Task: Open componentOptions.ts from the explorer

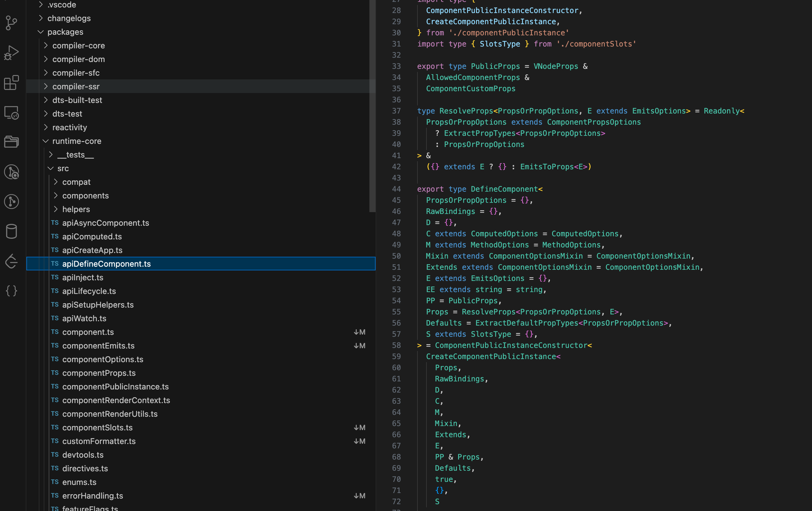Action: click(201, 359)
